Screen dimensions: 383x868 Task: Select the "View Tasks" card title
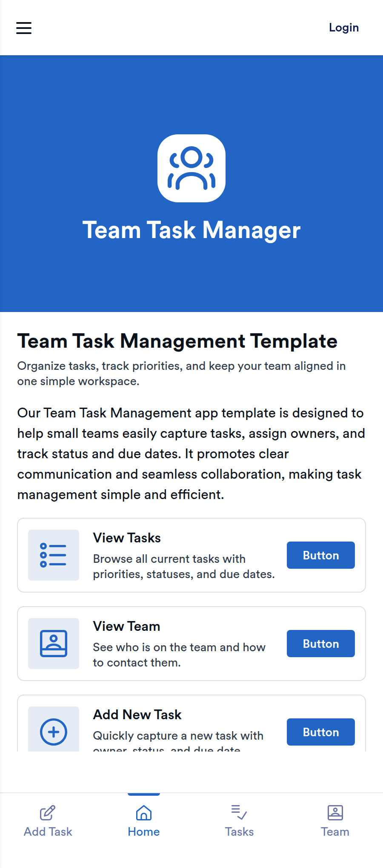(127, 538)
